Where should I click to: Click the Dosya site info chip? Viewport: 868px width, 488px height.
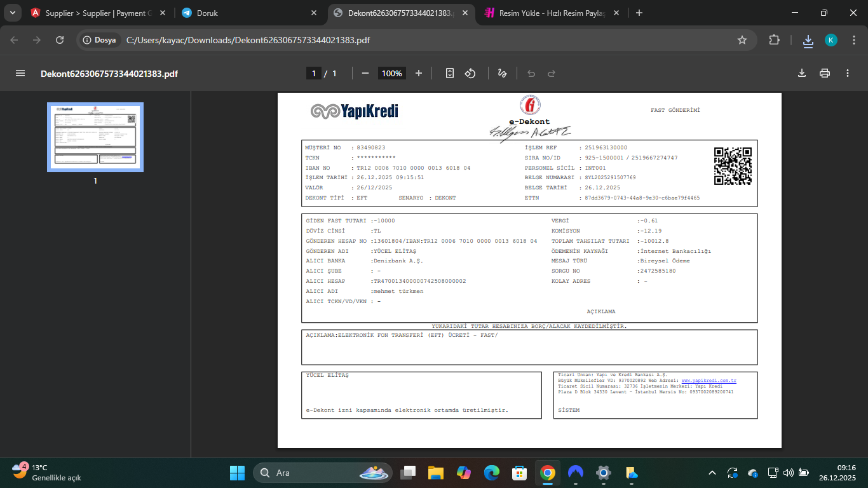coord(100,40)
